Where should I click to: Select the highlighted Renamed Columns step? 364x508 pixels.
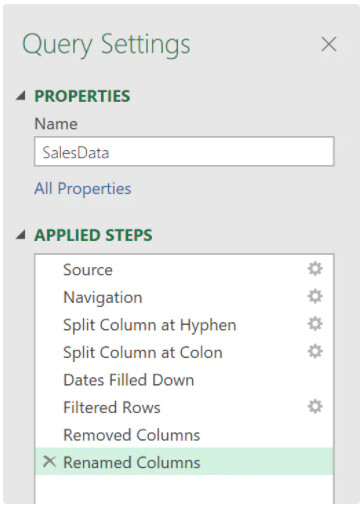(184, 462)
